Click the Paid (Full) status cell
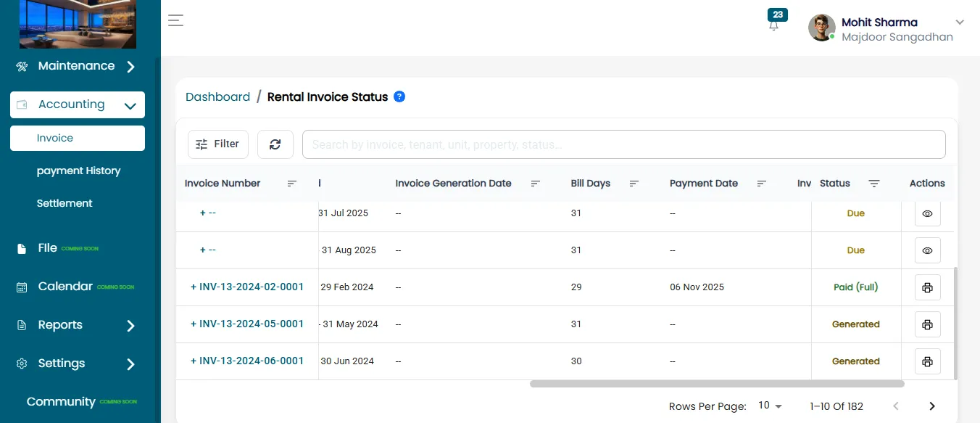This screenshot has height=423, width=980. point(855,287)
